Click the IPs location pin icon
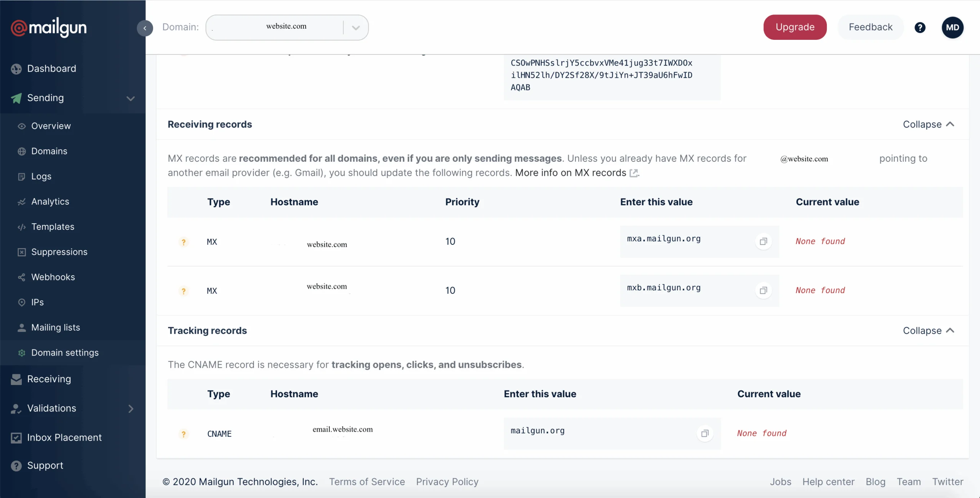This screenshot has width=980, height=498. pos(22,303)
